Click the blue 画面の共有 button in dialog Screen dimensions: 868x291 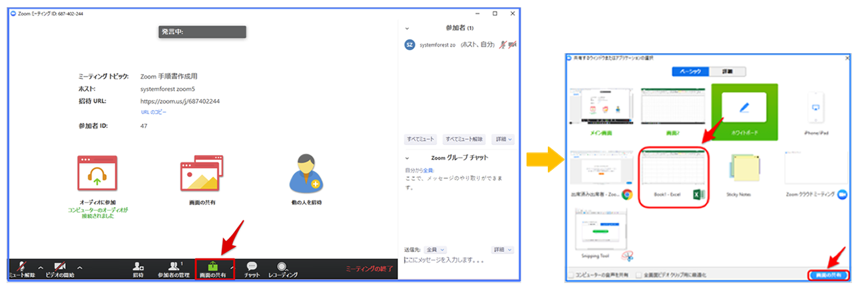tap(828, 274)
